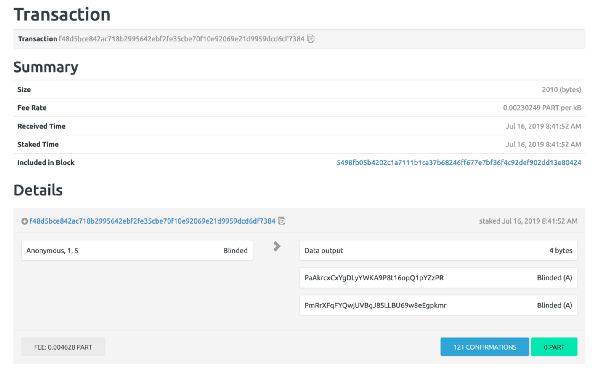Viewport: 600px width, 371px height.
Task: Click the Included in Block label
Action: 46,163
